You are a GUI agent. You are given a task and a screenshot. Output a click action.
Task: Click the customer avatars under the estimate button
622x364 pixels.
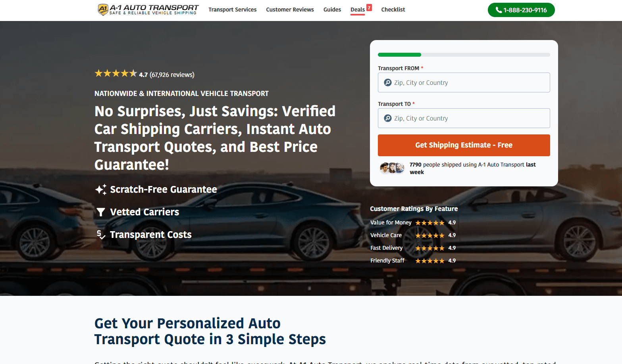tap(392, 168)
